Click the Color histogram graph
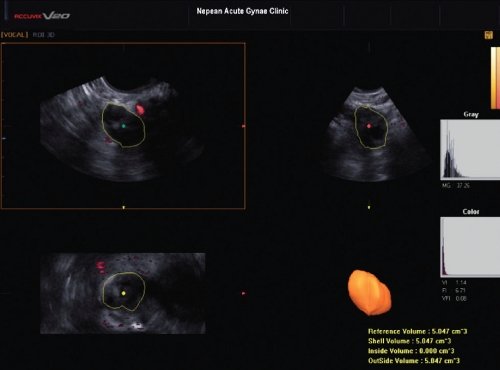 click(470, 247)
